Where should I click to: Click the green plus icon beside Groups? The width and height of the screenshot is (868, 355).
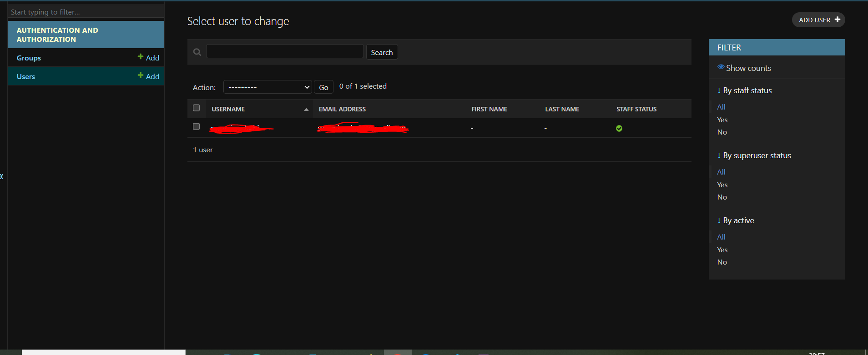(141, 57)
